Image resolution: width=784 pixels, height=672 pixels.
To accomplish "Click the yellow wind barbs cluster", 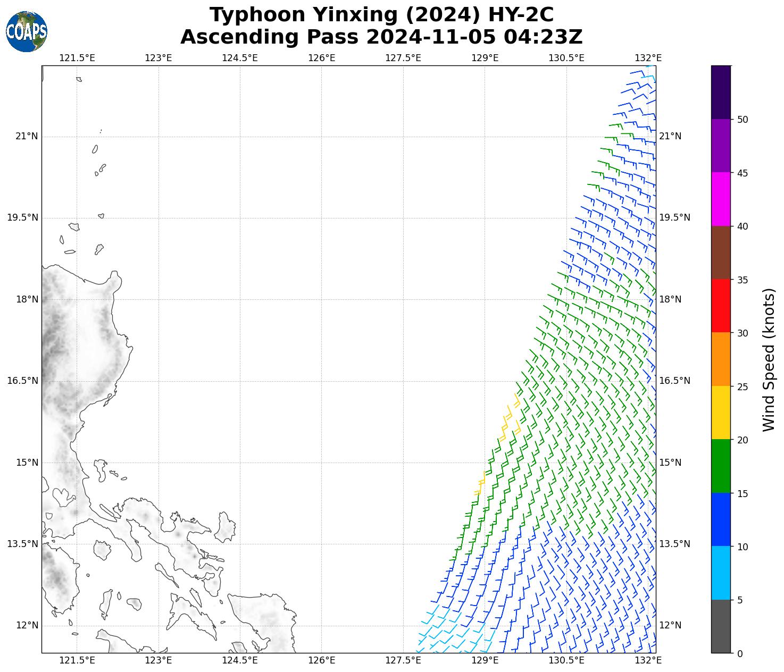I will point(508,420).
